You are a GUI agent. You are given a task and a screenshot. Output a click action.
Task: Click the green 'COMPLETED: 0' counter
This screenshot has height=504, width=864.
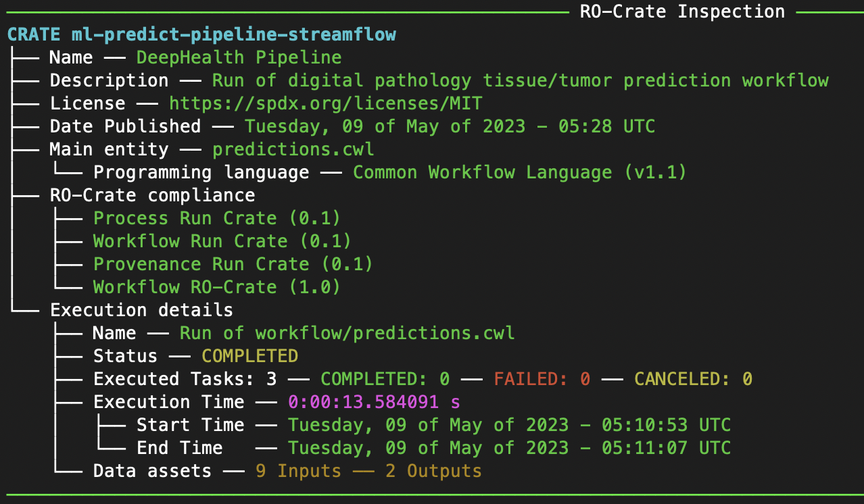(x=385, y=379)
